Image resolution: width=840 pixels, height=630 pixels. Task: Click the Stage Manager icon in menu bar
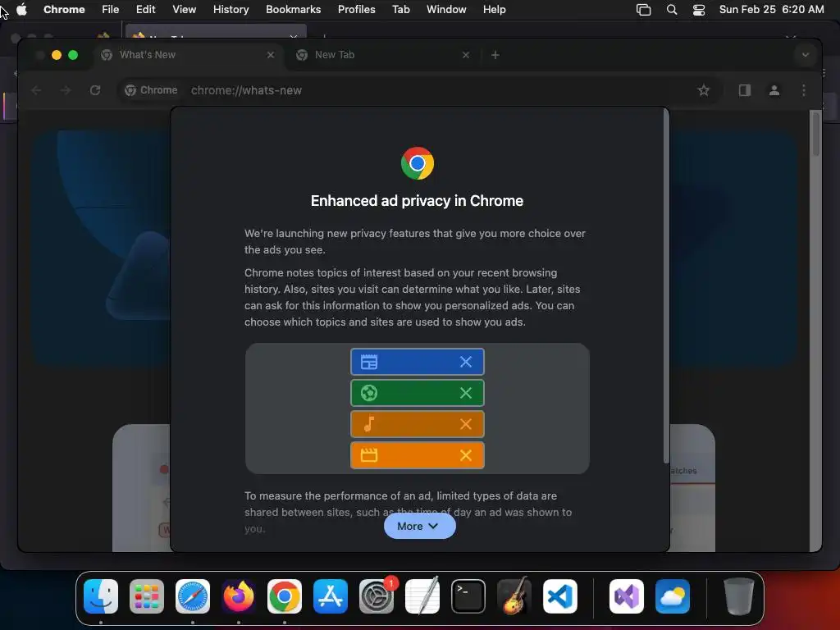[643, 9]
